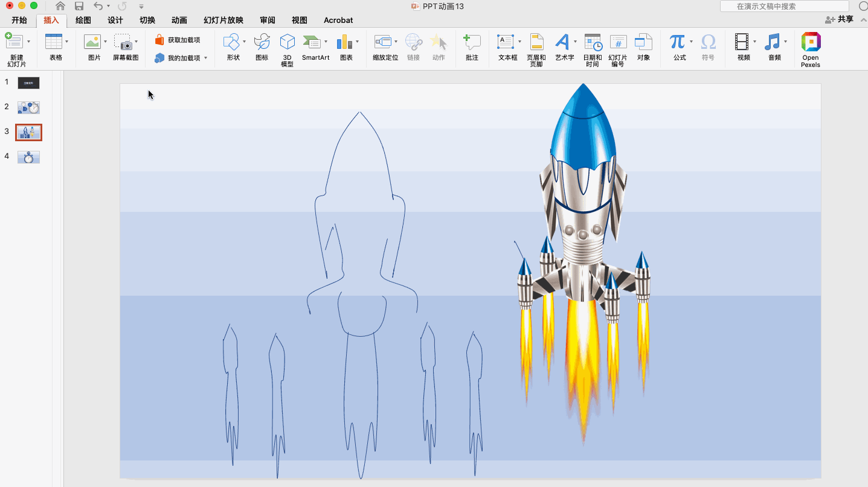Click the WordArt (艺术字) icon
Viewport: 868px width, 487px height.
[562, 42]
